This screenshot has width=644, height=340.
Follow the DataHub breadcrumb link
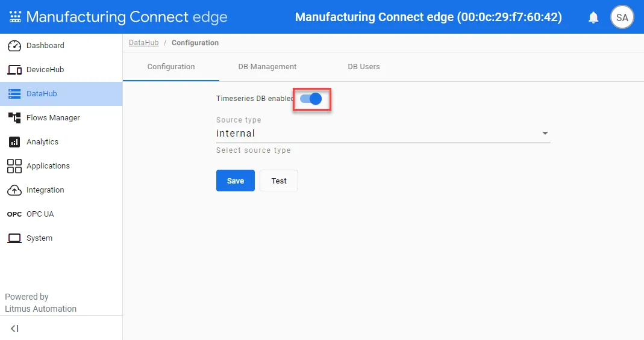144,43
